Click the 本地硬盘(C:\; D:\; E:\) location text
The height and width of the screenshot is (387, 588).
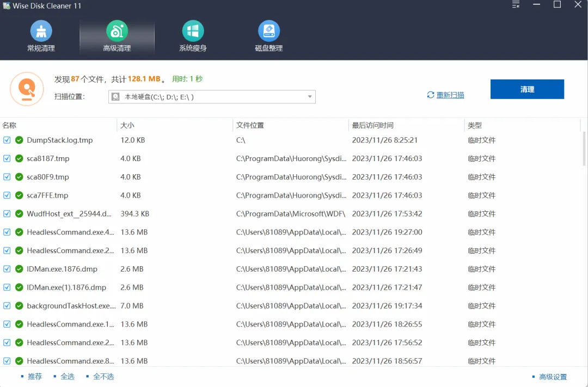pyautogui.click(x=159, y=97)
